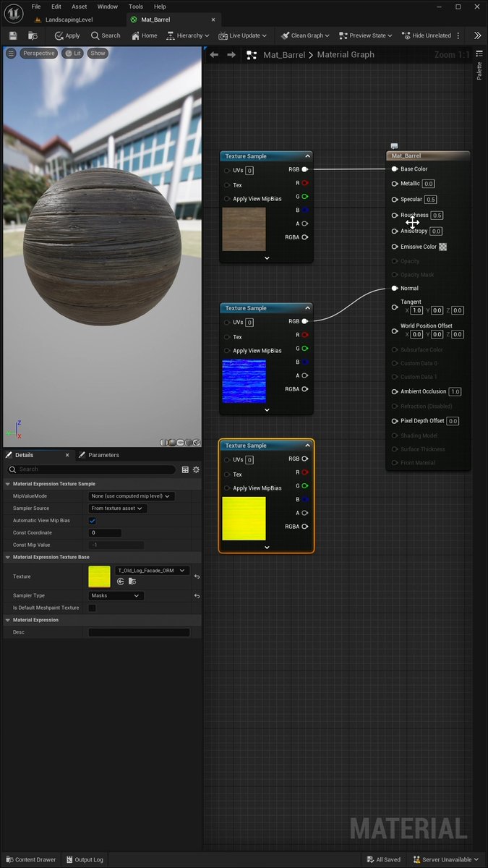The image size is (488, 868).
Task: Run Clean Graph on the material
Action: [305, 35]
